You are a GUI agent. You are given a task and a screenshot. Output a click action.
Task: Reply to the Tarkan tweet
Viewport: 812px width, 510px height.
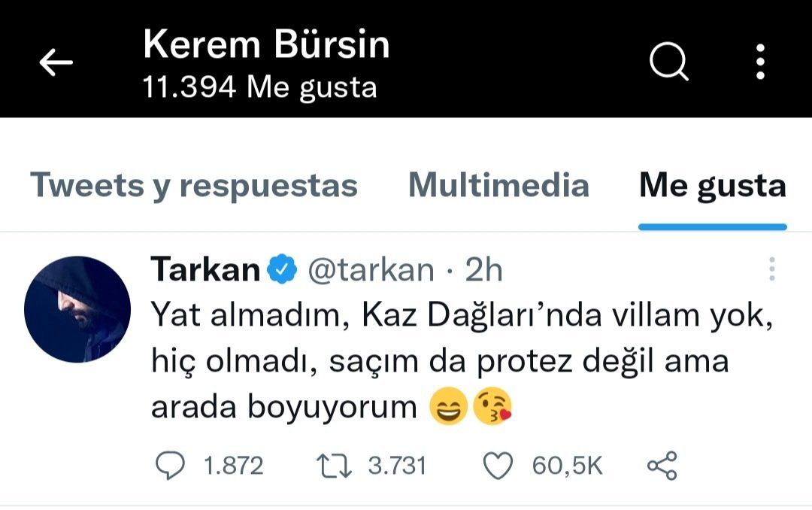click(171, 465)
